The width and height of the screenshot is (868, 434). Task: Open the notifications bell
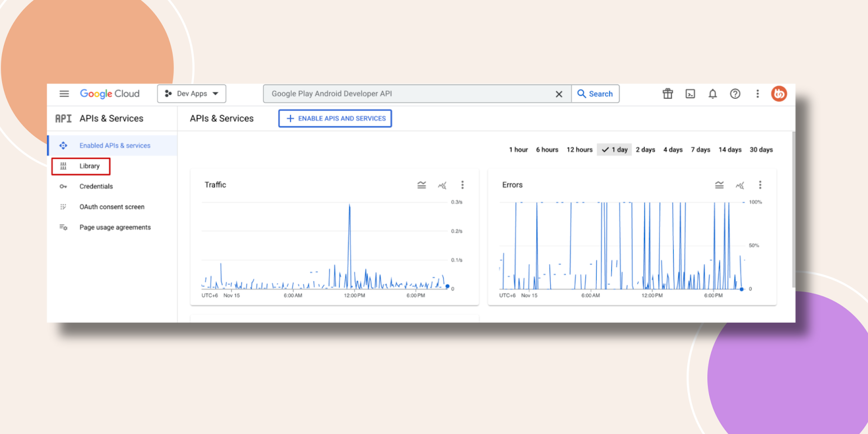pos(713,94)
